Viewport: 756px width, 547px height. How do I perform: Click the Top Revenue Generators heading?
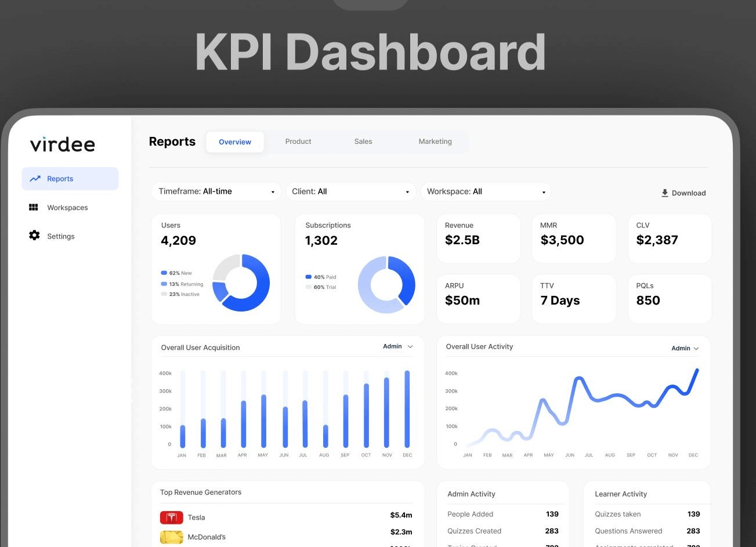201,492
